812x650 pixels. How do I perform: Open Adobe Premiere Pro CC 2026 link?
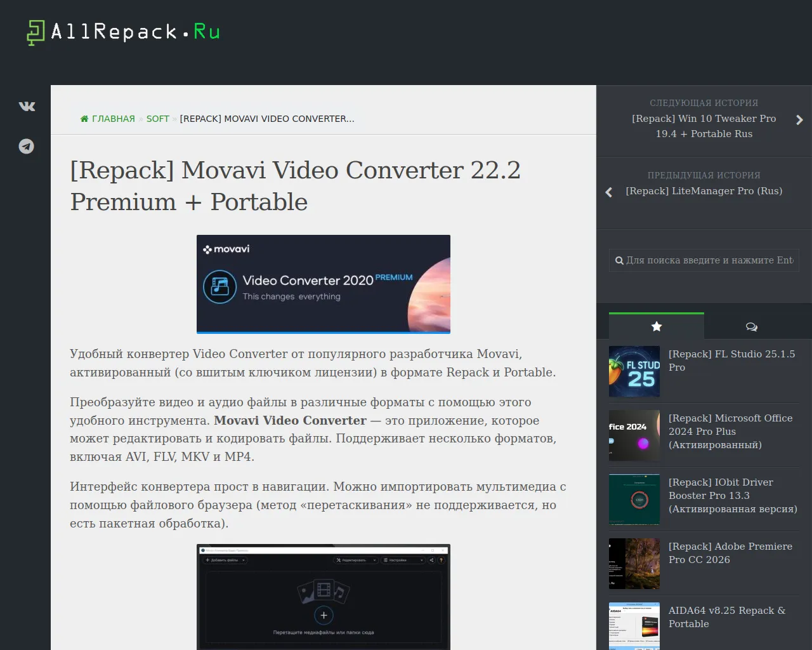[x=730, y=553]
